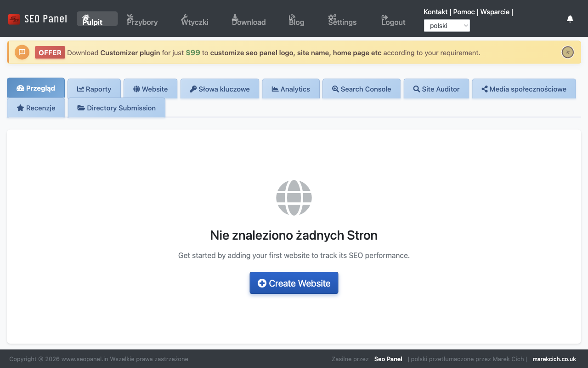Open the Wsparcie support link

click(x=495, y=12)
